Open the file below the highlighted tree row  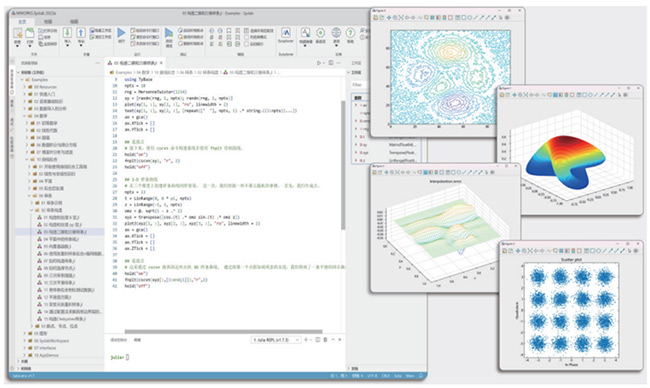[60, 239]
